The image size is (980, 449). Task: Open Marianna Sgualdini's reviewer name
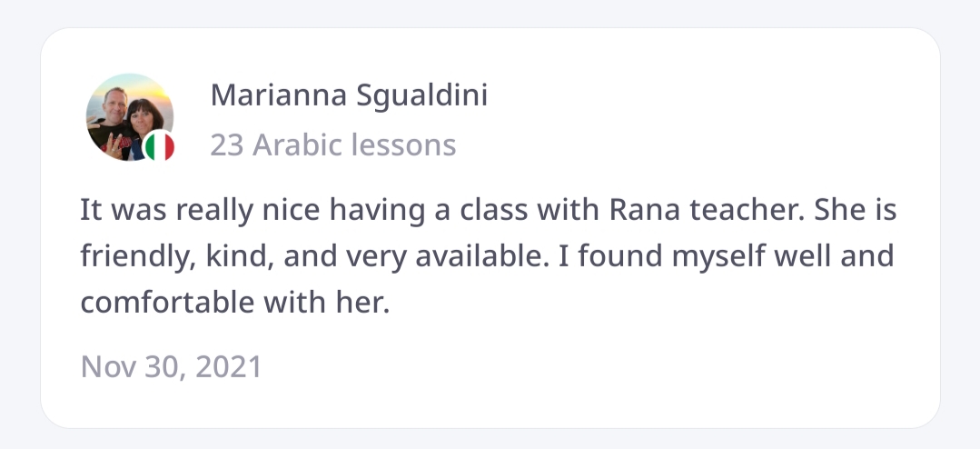[x=349, y=95]
